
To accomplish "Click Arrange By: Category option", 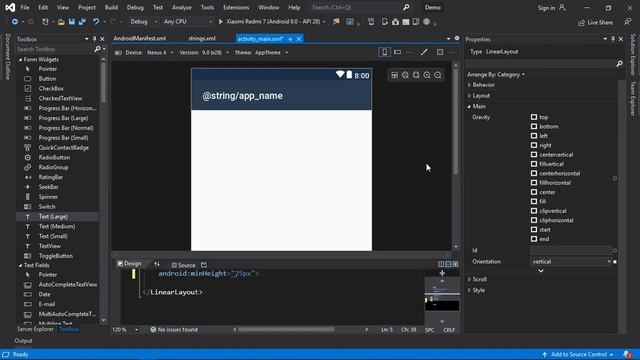I will pos(496,75).
